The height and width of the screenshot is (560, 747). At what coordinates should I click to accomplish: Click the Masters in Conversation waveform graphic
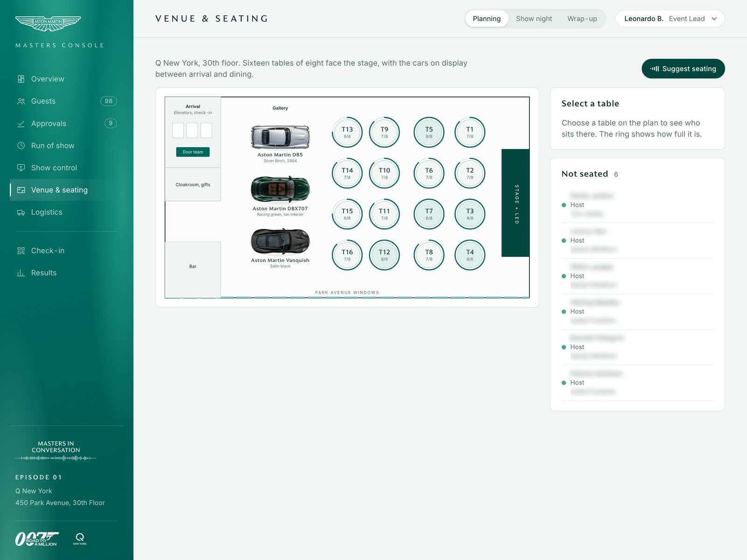(x=56, y=458)
